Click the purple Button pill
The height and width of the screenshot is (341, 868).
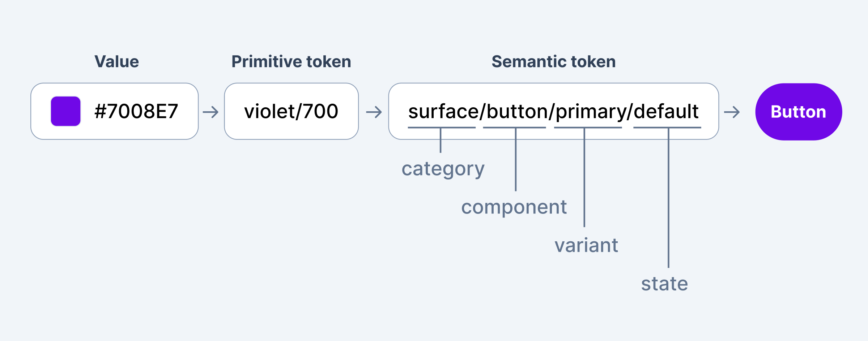(798, 112)
